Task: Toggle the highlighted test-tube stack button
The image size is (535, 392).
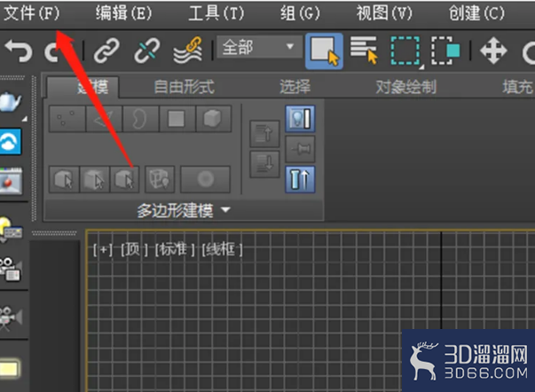Action: pos(300,180)
